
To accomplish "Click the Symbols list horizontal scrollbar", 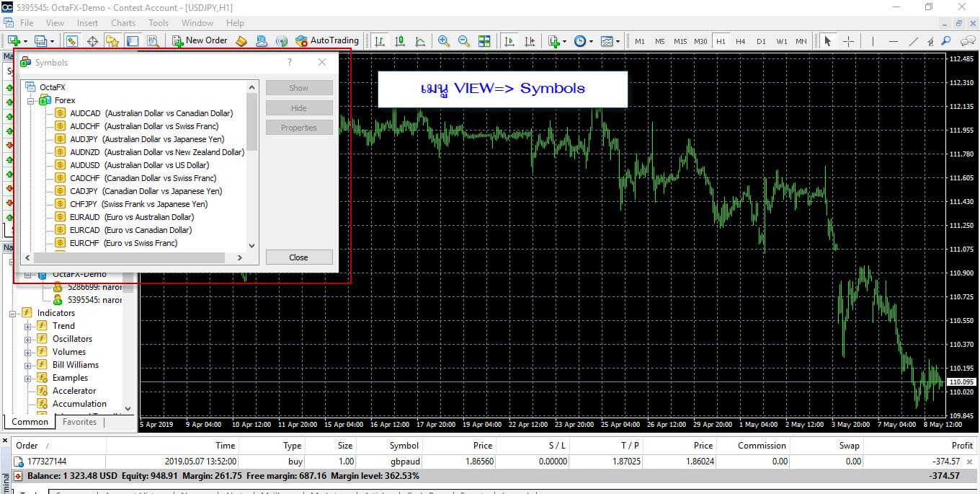I will pyautogui.click(x=134, y=257).
